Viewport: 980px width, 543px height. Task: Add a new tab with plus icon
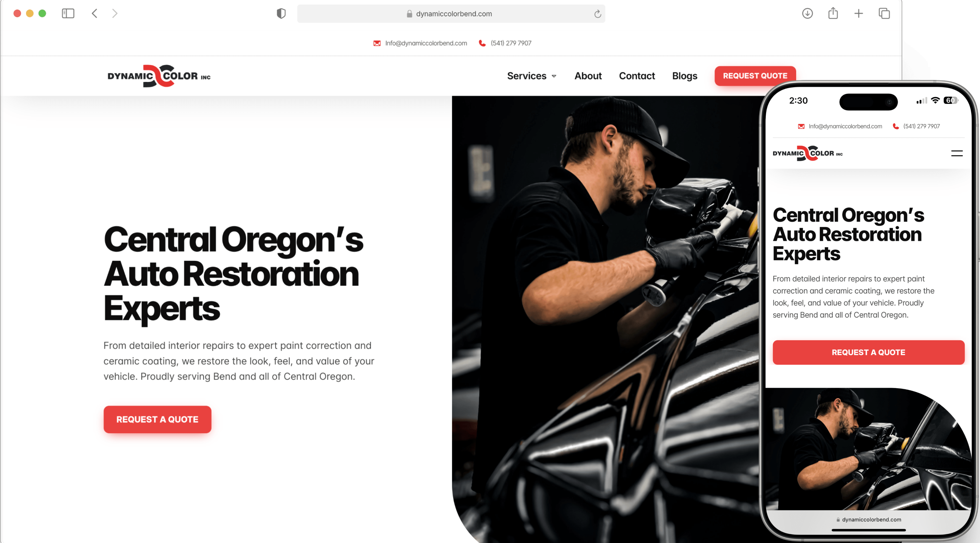pyautogui.click(x=858, y=14)
